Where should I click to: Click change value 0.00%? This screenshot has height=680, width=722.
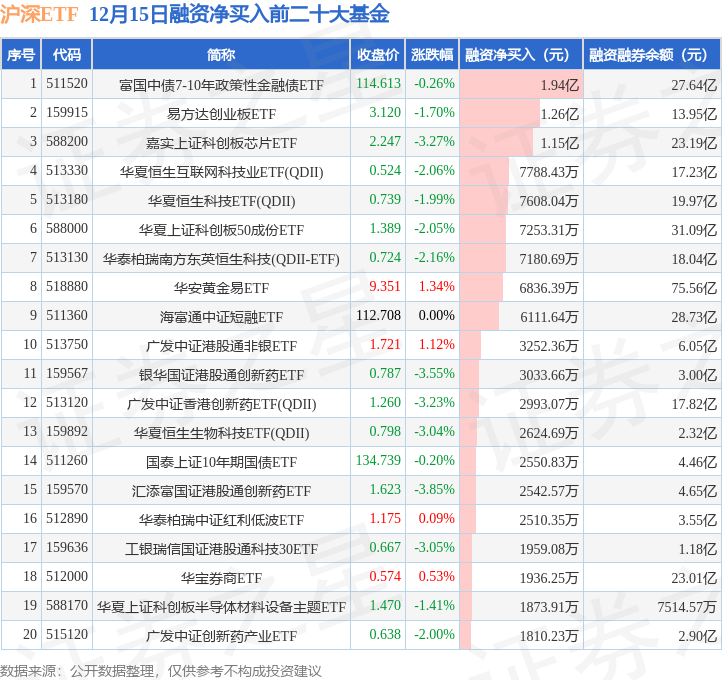pos(437,315)
